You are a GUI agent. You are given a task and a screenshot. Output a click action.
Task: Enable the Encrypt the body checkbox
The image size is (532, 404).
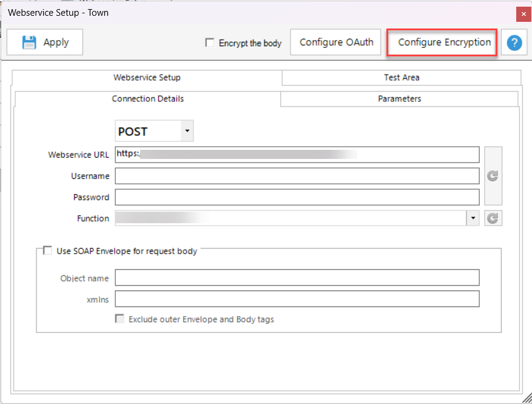pos(210,43)
